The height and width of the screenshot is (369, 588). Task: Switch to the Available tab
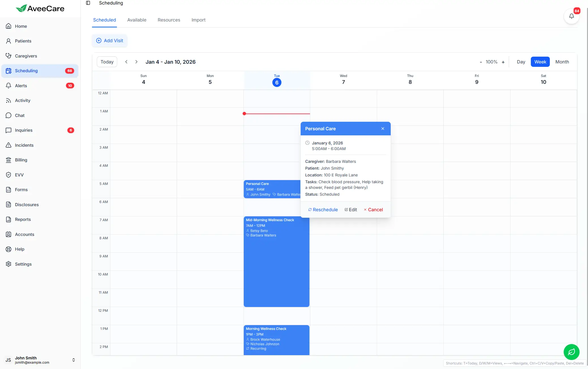[137, 20]
